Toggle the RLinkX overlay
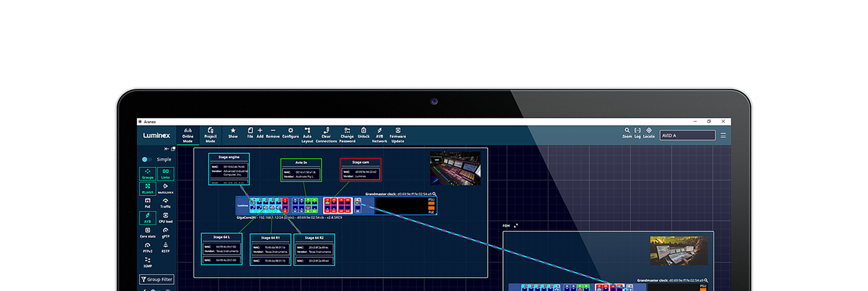This screenshot has width=868, height=291. tap(148, 189)
